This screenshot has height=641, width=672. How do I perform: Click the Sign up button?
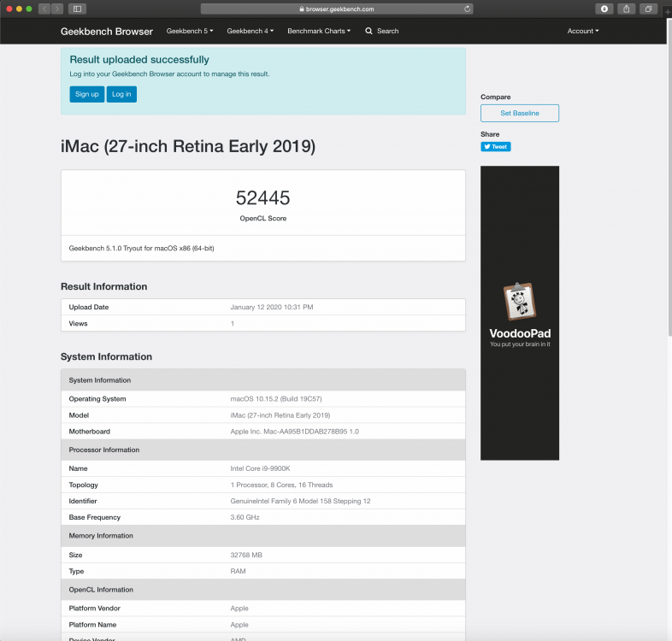(x=87, y=94)
